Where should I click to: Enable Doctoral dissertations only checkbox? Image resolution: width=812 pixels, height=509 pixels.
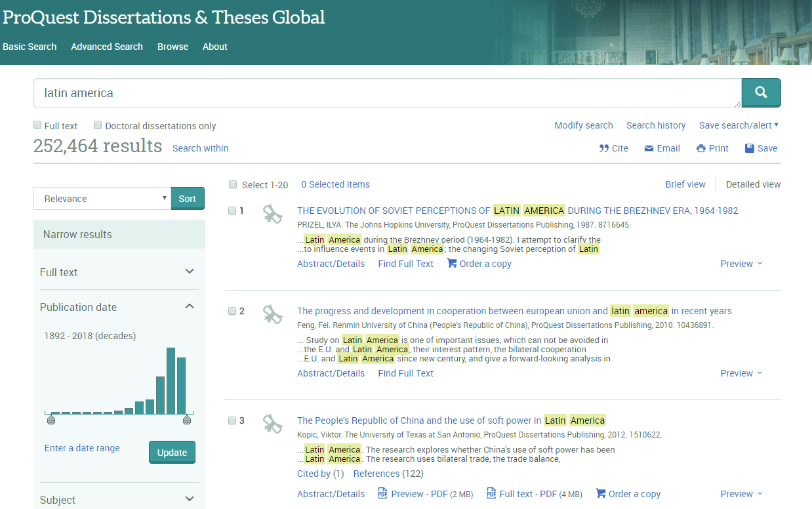pos(98,125)
